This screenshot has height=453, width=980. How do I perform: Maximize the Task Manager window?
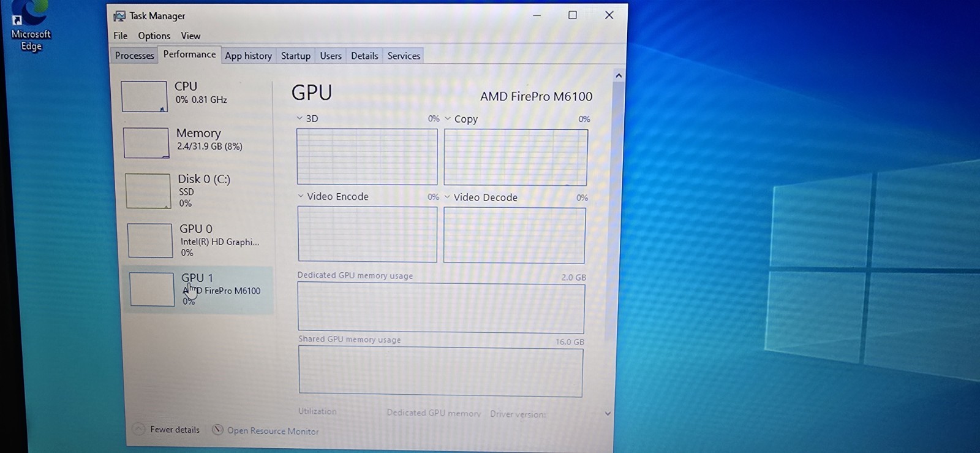pos(573,15)
